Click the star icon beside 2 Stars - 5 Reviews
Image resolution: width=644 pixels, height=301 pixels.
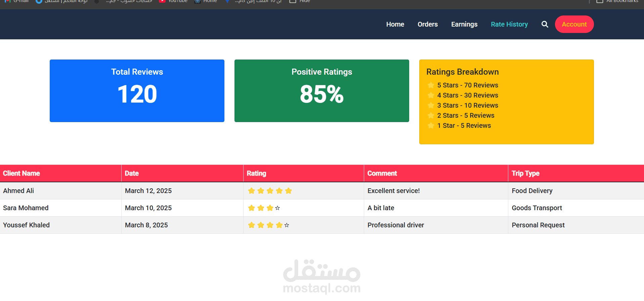point(431,115)
